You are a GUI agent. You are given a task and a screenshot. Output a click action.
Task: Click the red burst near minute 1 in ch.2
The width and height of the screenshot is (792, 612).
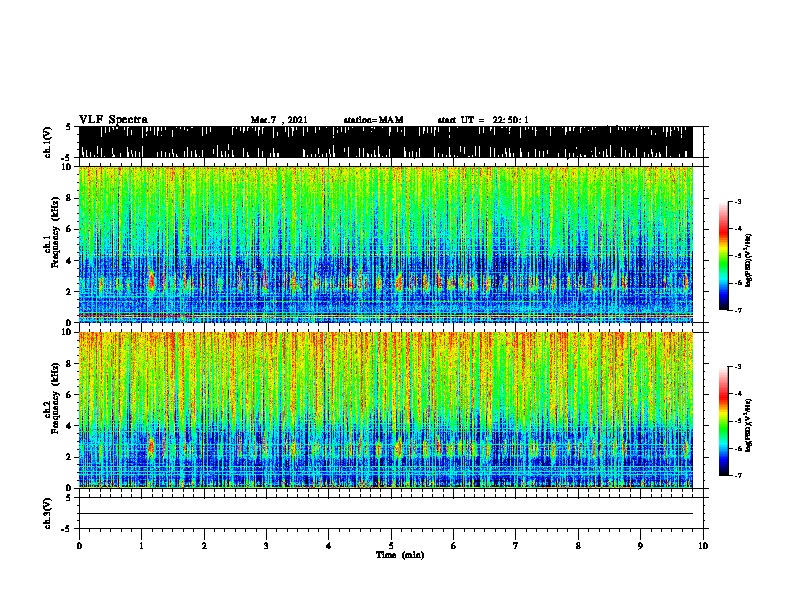151,446
